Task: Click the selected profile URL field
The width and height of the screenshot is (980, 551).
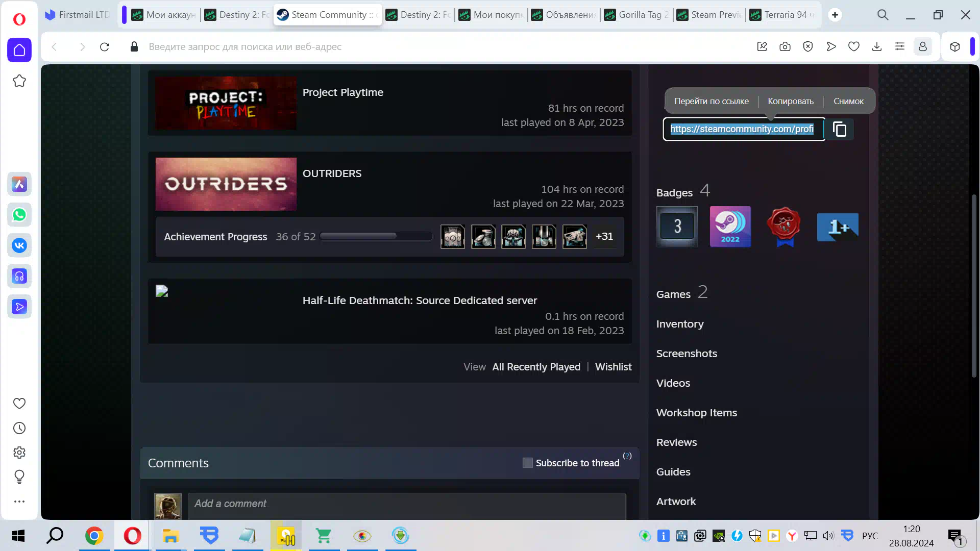Action: tap(743, 129)
